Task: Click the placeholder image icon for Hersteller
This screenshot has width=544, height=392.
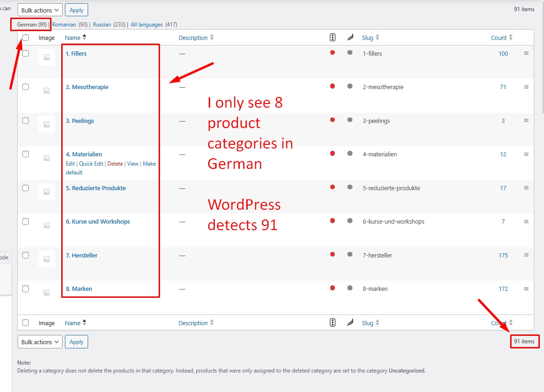Action: coord(46,259)
